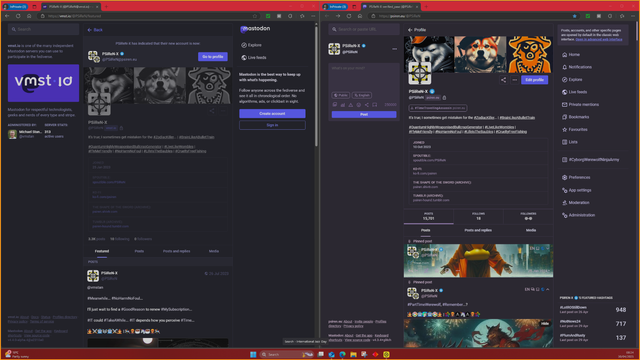640x360 pixels.
Task: Open Administration in the sidebar
Action: [x=578, y=215]
